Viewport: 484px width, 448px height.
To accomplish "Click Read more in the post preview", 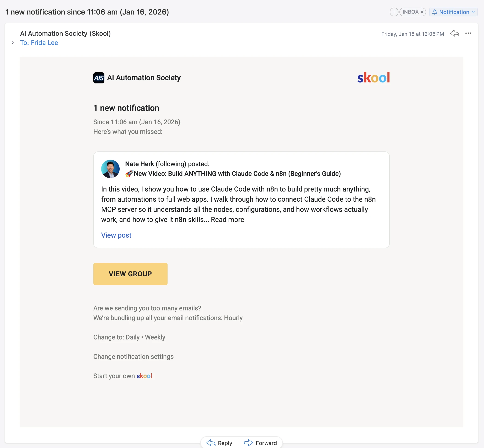I will click(x=227, y=219).
